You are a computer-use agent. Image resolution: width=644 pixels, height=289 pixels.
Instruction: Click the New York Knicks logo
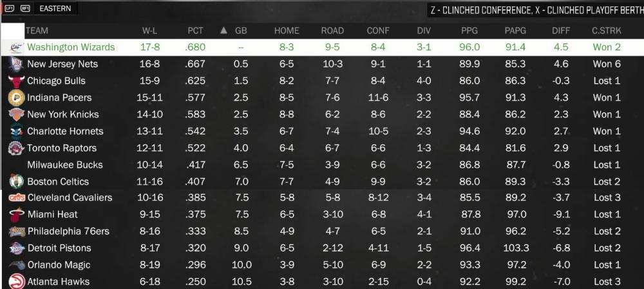coord(17,114)
